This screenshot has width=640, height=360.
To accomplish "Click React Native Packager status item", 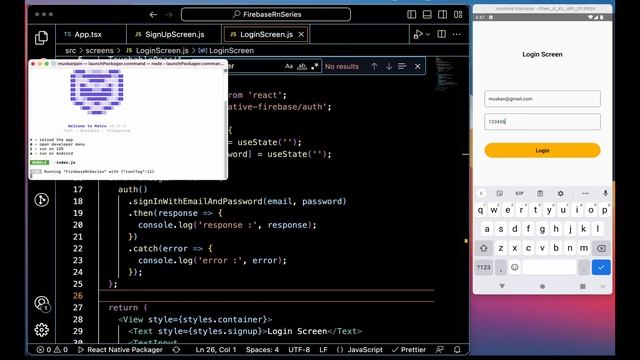I will coord(120,349).
